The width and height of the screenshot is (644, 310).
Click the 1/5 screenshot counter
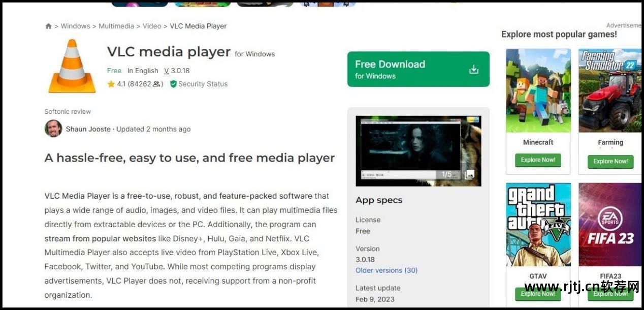(x=446, y=174)
